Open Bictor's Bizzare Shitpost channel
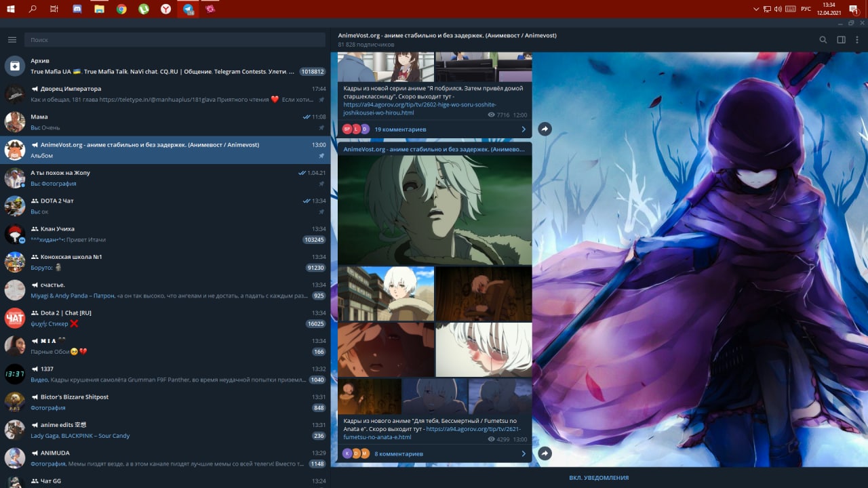 tap(165, 402)
